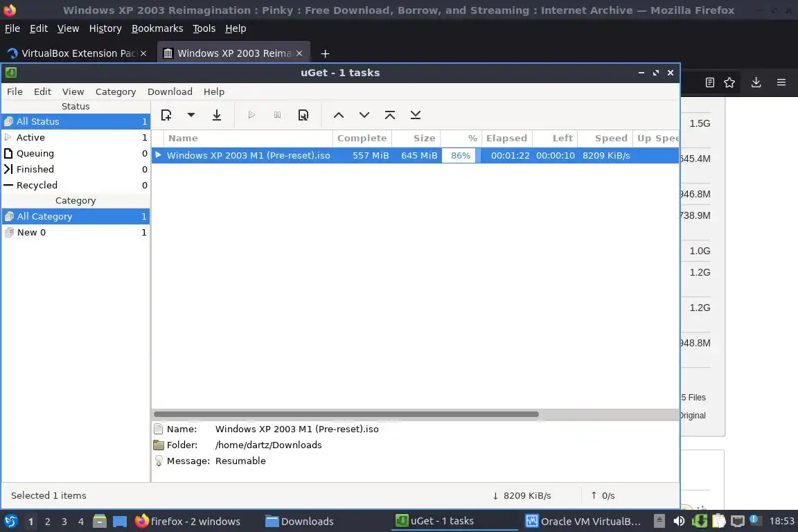Close the Windows XP 2003 Reimagination tab
The width and height of the screenshot is (798, 532).
(299, 53)
